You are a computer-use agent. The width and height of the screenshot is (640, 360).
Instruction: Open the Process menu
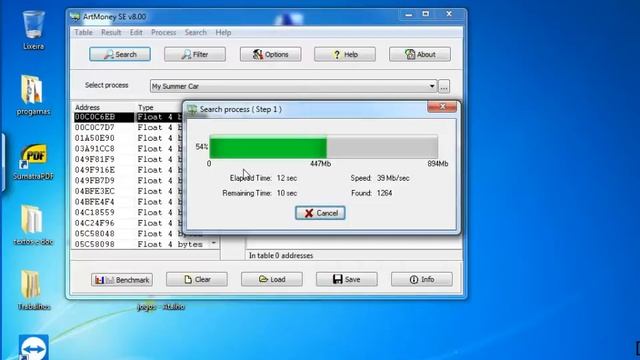[163, 32]
